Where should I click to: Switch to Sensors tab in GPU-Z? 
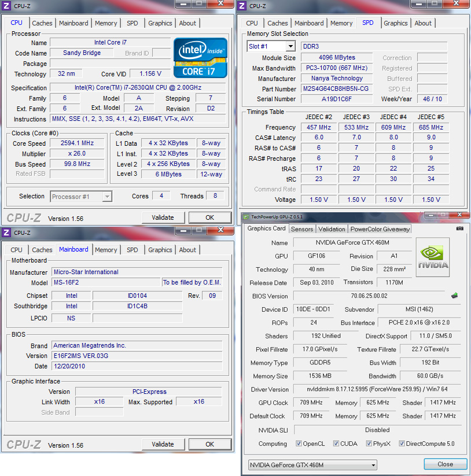pos(302,229)
